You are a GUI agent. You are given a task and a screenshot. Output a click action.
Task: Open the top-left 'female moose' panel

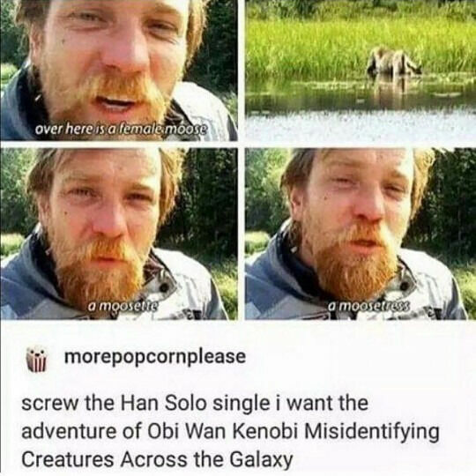(119, 71)
